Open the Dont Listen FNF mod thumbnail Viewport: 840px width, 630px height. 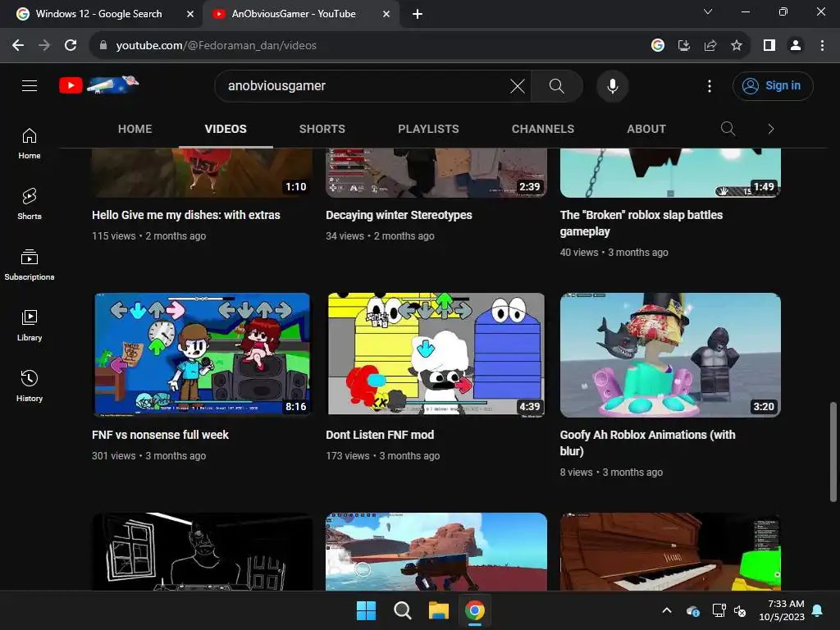click(436, 354)
